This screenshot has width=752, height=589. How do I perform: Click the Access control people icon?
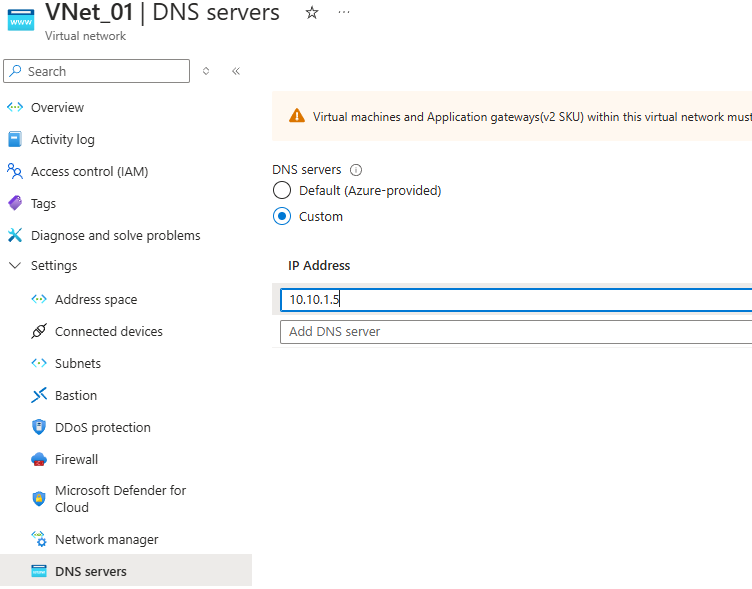coord(15,171)
